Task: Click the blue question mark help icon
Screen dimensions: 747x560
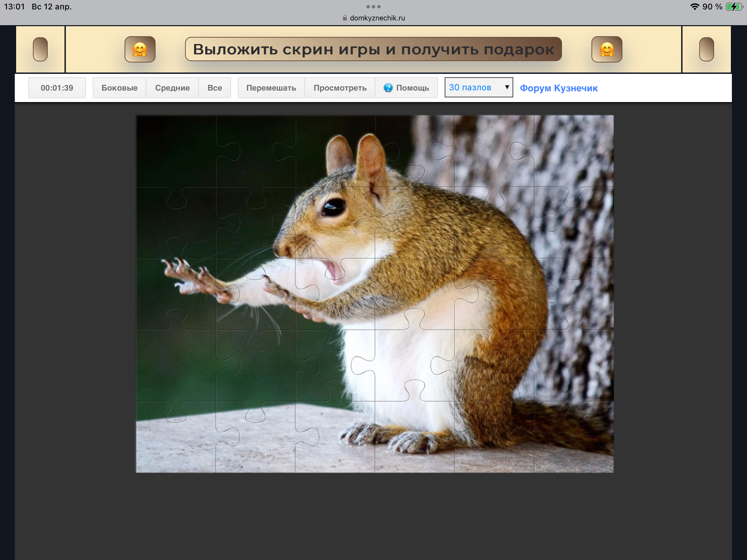Action: click(388, 88)
